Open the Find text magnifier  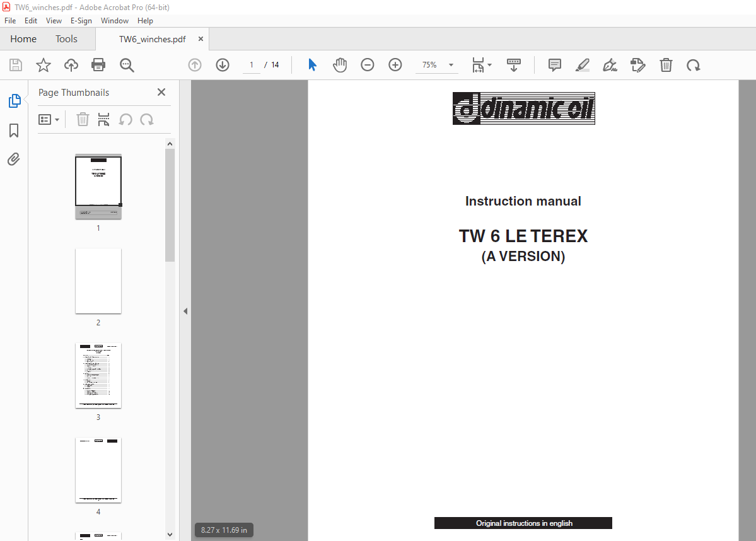(x=127, y=65)
